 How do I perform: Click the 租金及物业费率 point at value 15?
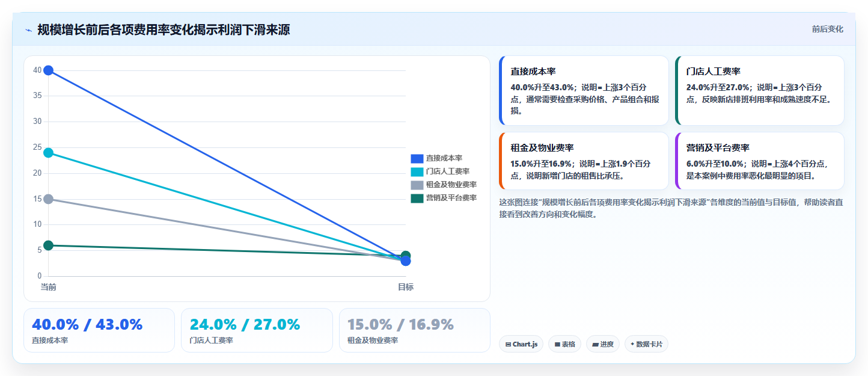point(48,199)
